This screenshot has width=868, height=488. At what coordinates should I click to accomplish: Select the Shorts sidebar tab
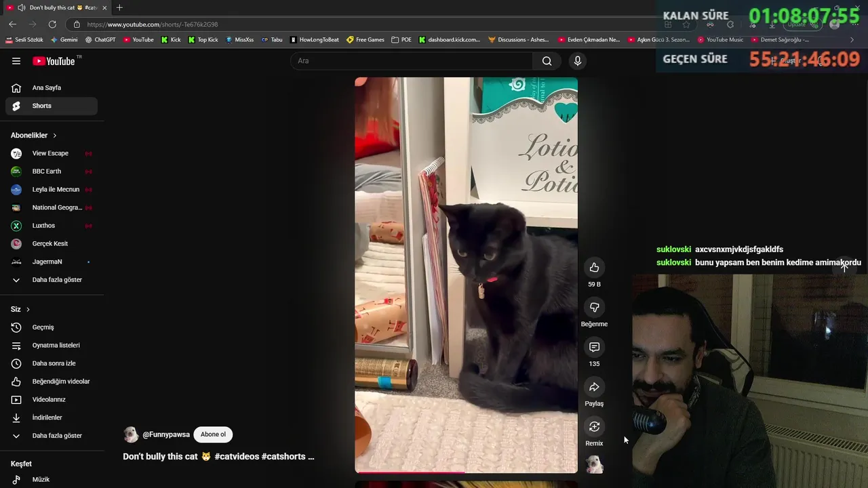(52, 106)
